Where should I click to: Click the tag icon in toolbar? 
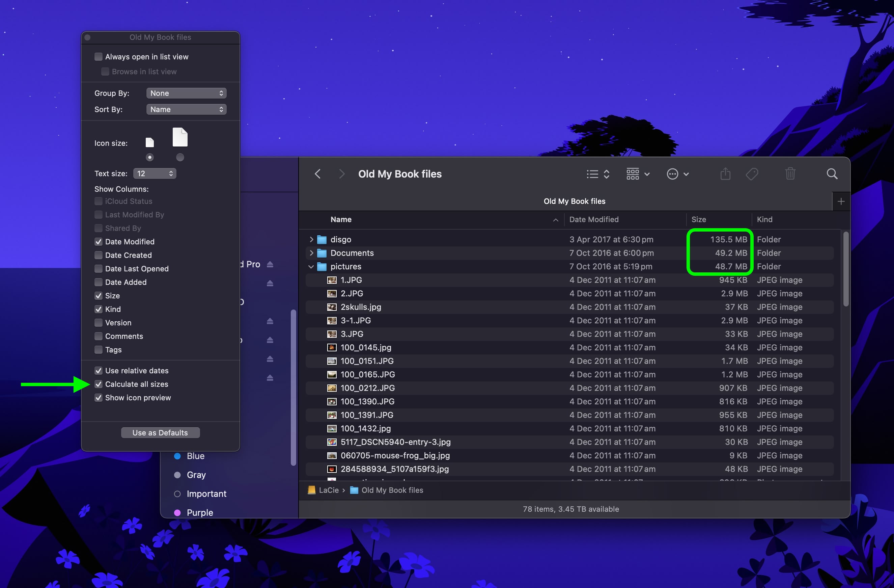tap(752, 174)
